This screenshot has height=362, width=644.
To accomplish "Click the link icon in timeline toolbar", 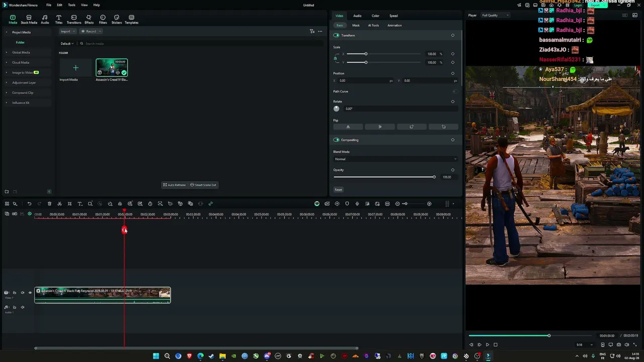I will click(x=210, y=204).
